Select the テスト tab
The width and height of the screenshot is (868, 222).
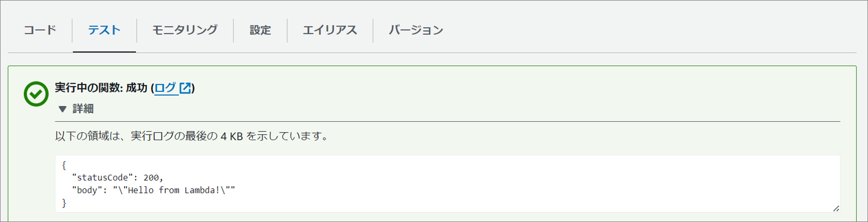point(104,30)
